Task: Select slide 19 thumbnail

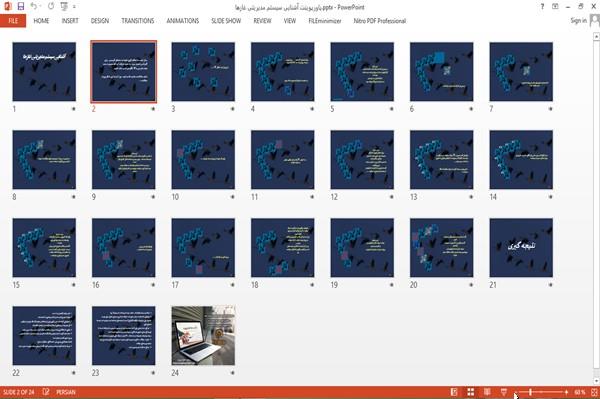Action: [x=362, y=248]
